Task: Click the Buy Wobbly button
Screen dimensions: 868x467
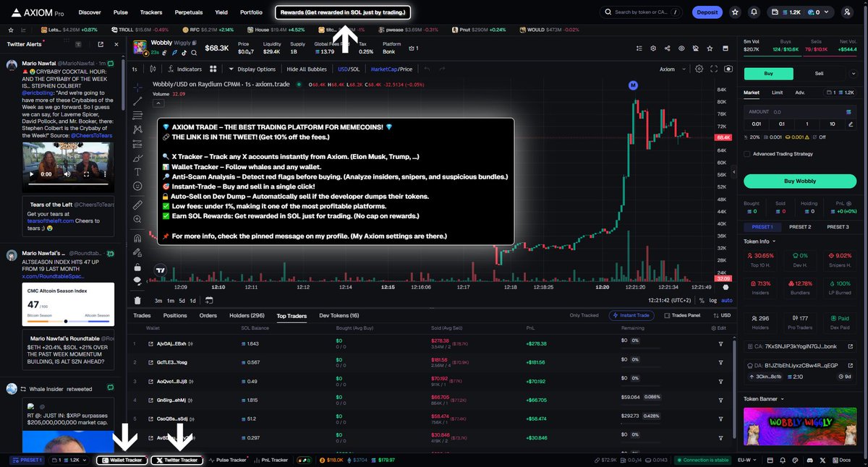Action: [801, 181]
